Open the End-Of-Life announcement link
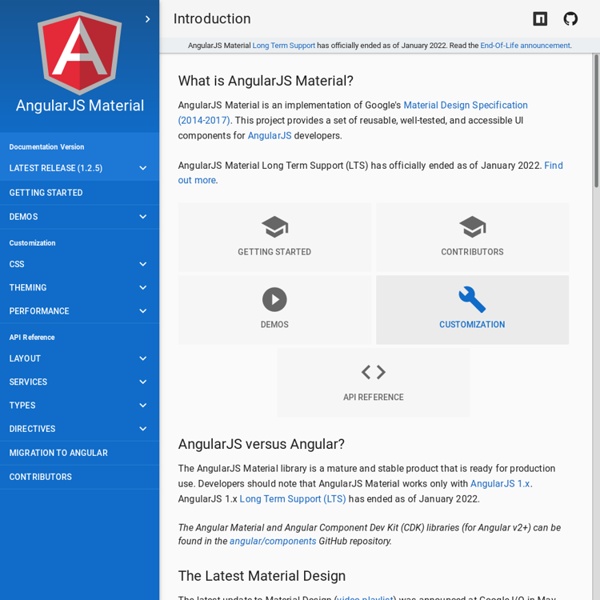 [525, 45]
